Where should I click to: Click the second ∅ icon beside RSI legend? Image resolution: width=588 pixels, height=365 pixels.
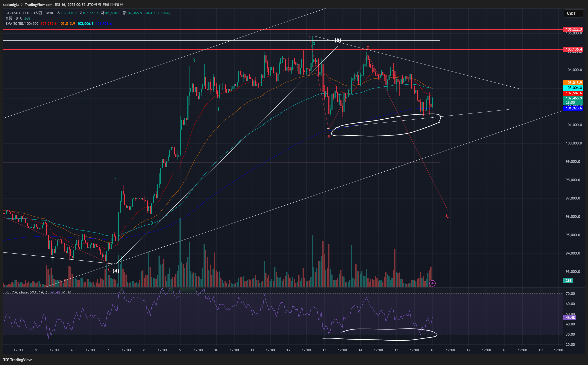[69, 292]
